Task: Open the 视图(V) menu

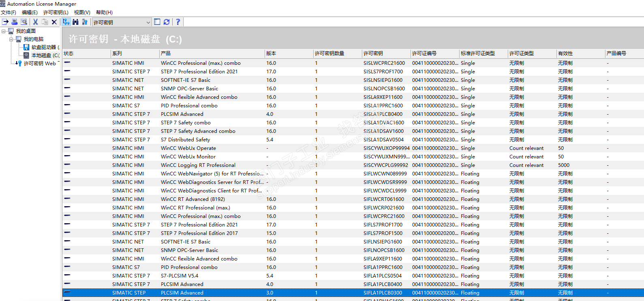Action: 82,13
